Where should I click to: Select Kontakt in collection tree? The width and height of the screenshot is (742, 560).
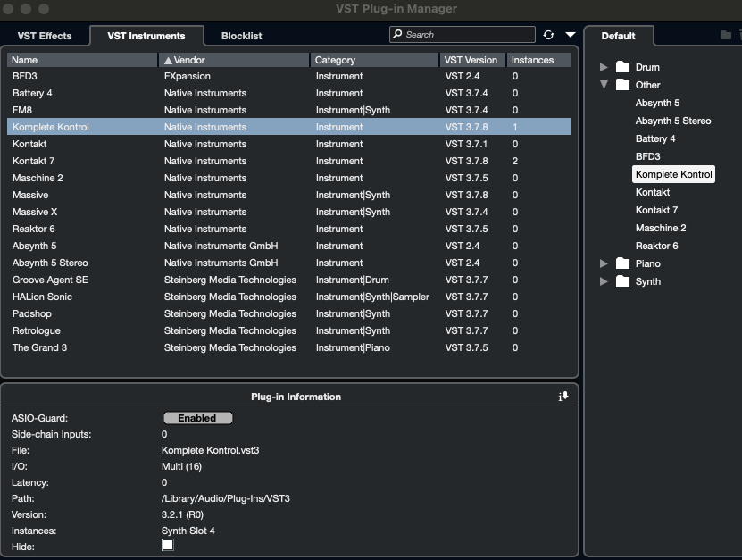tap(652, 192)
